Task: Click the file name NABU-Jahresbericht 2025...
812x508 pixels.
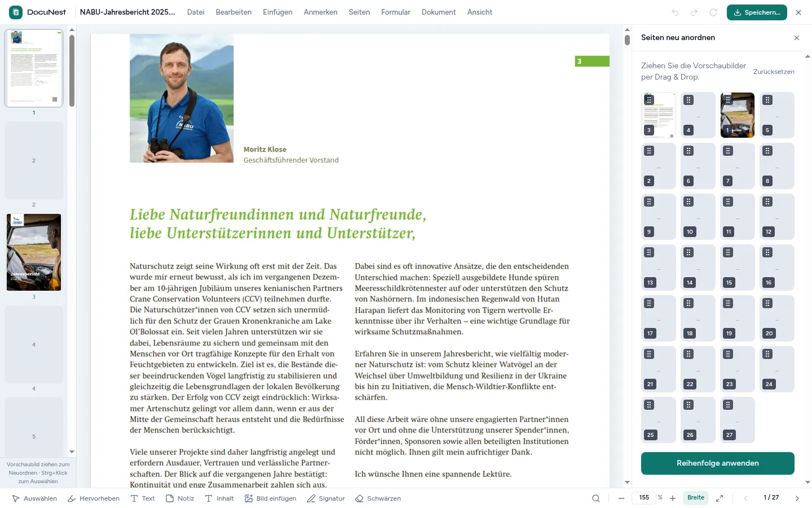Action: pos(127,12)
